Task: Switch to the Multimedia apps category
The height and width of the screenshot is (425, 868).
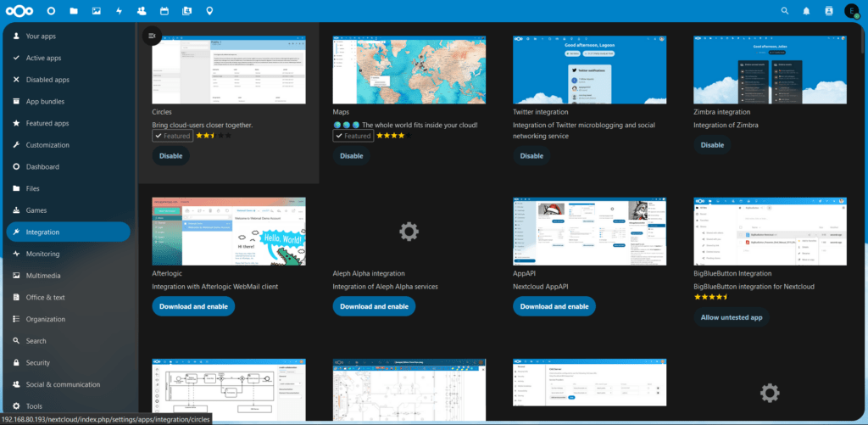Action: click(43, 276)
